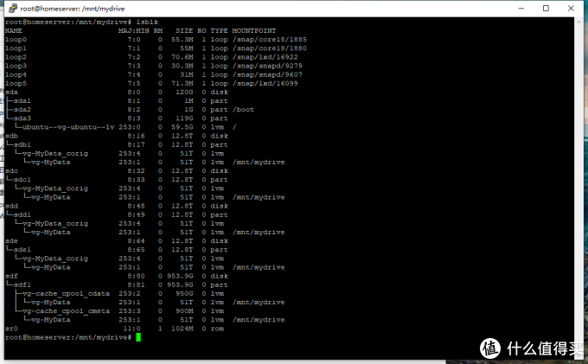Click the mount path /snap/snapd/9279
This screenshot has width=588, height=364.
tap(267, 66)
